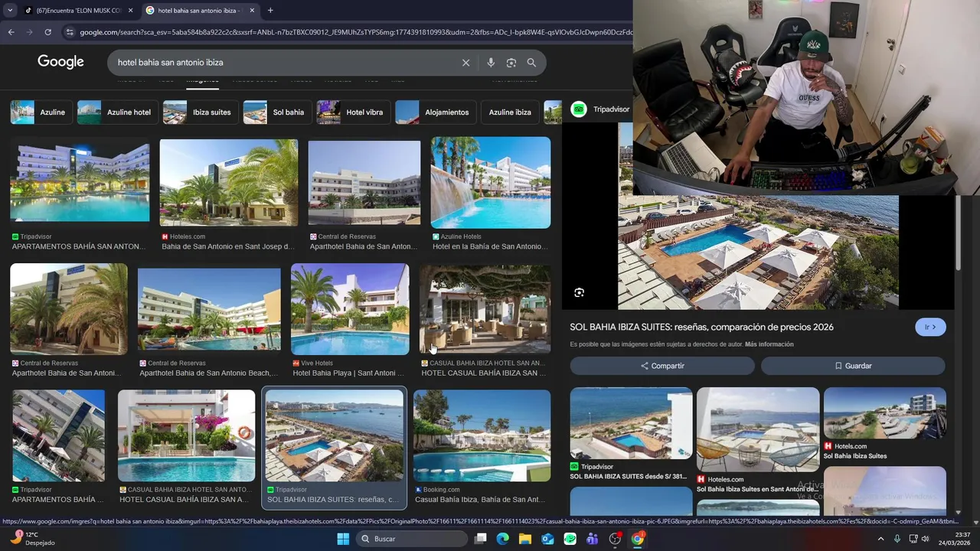The height and width of the screenshot is (551, 980).
Task: Filter by Azuline ibiza chip
Action: (509, 112)
